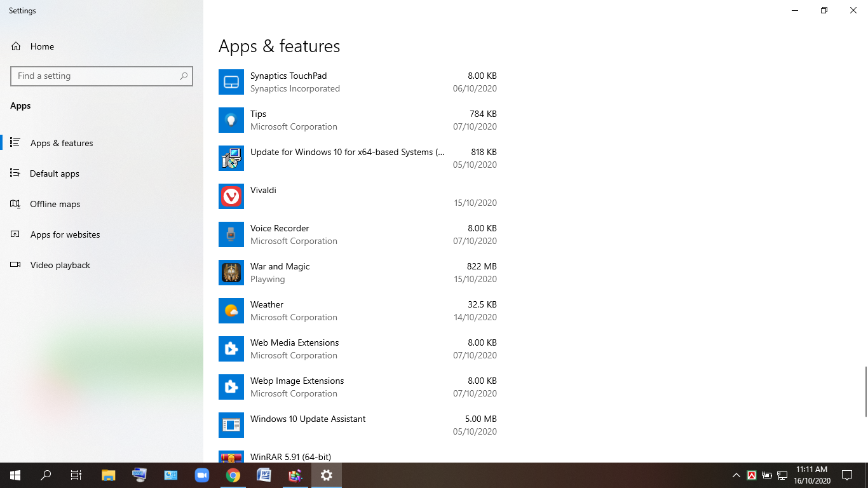
Task: Click the Windows 10 Update Assistant name
Action: pyautogui.click(x=308, y=419)
